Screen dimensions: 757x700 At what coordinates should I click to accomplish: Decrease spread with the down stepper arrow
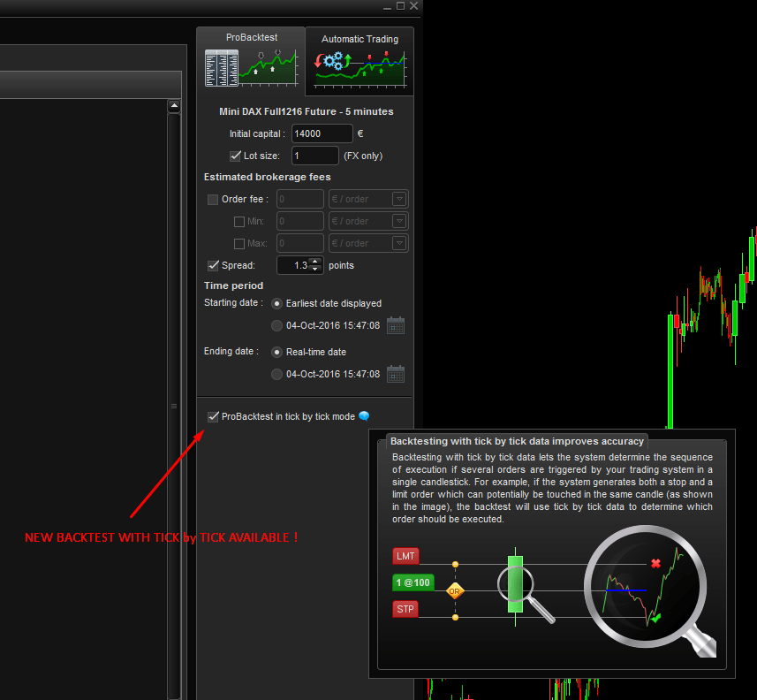pyautogui.click(x=315, y=269)
